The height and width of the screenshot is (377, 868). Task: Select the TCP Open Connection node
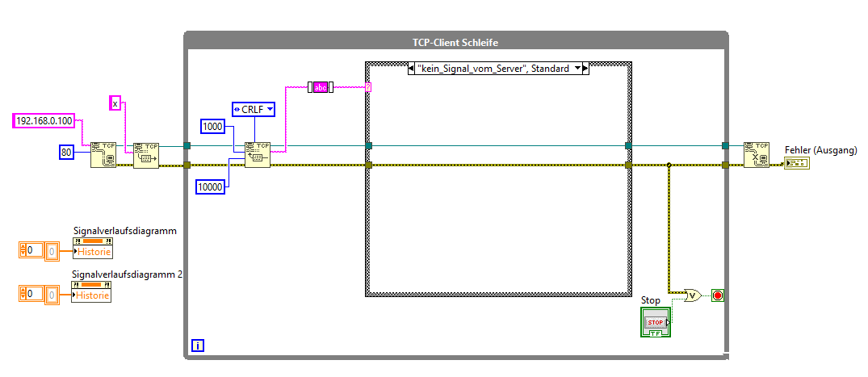(103, 155)
